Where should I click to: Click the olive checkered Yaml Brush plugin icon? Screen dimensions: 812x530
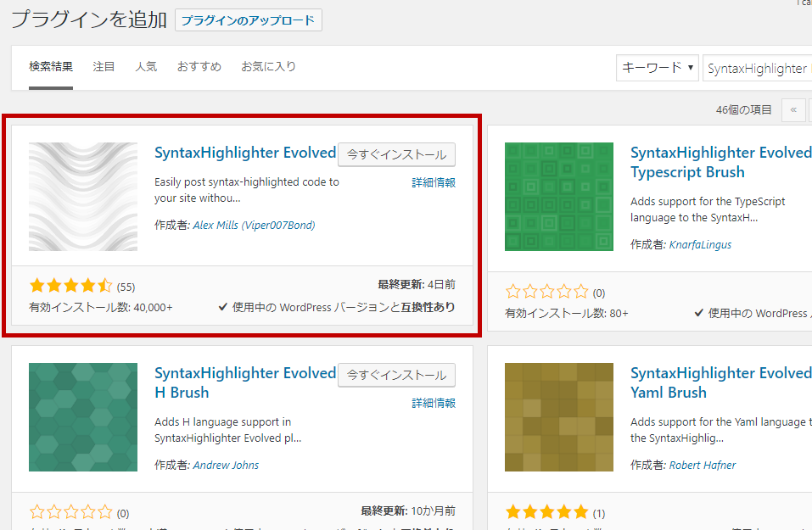click(x=559, y=417)
